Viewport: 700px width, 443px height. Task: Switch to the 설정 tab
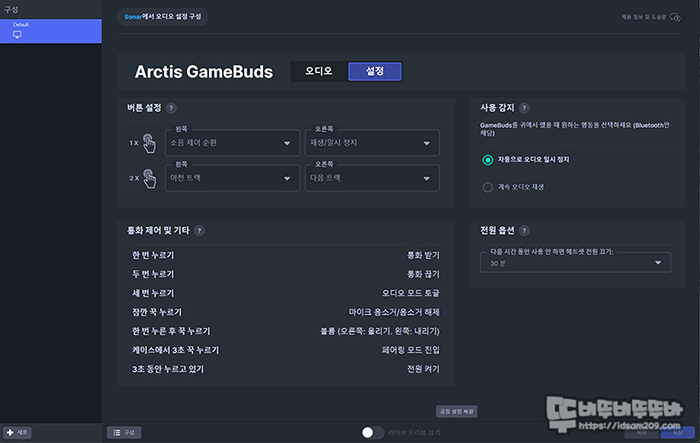[375, 71]
